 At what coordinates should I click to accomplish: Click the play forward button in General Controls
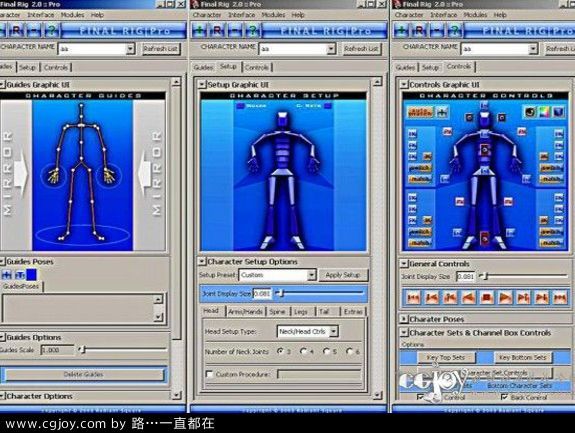[x=505, y=297]
